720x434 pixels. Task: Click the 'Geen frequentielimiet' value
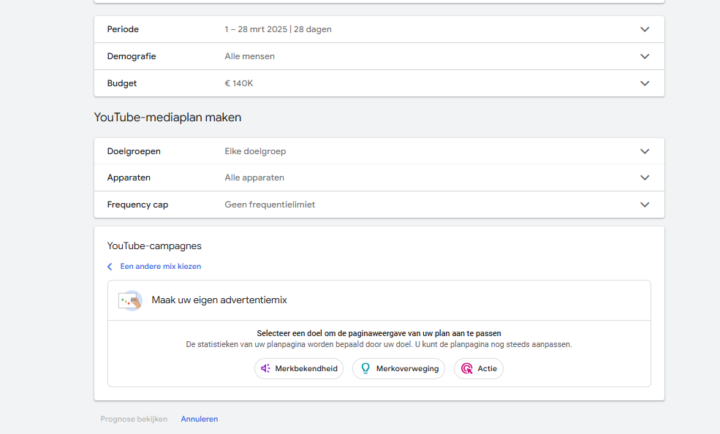coord(270,205)
